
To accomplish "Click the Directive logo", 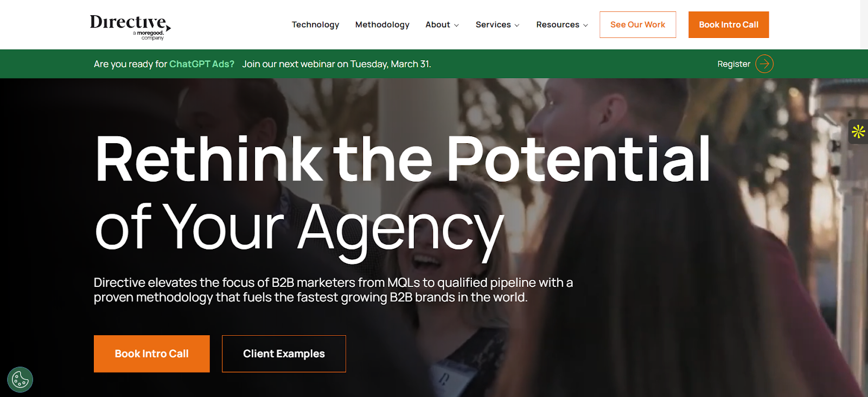I will point(130,27).
